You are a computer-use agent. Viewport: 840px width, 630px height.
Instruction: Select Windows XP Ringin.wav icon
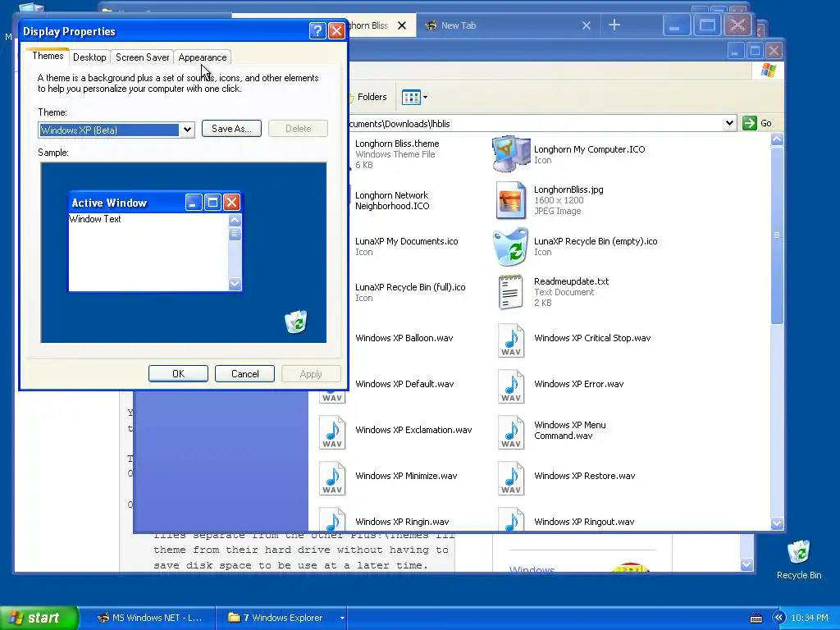coord(332,519)
